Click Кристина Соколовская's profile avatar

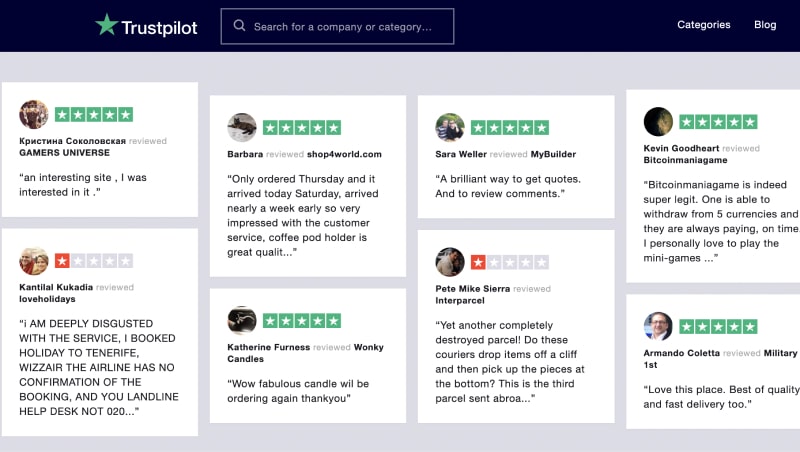point(34,114)
